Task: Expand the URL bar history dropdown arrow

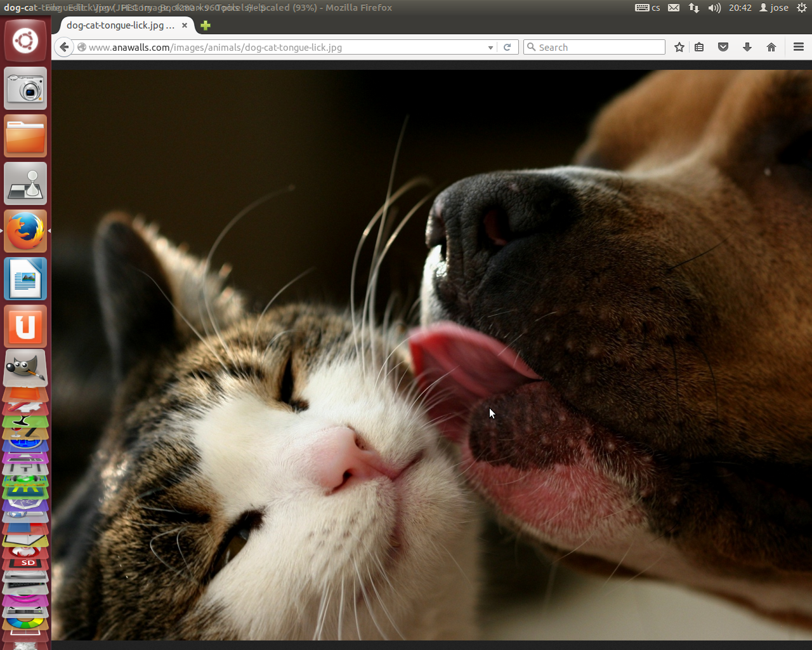Action: pyautogui.click(x=490, y=48)
